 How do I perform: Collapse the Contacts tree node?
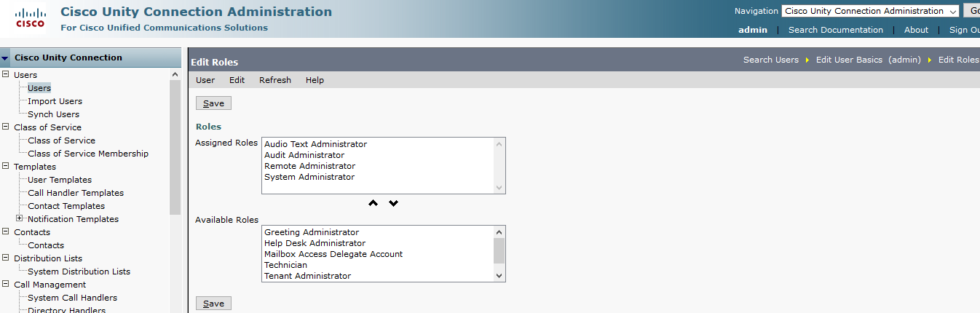point(6,231)
